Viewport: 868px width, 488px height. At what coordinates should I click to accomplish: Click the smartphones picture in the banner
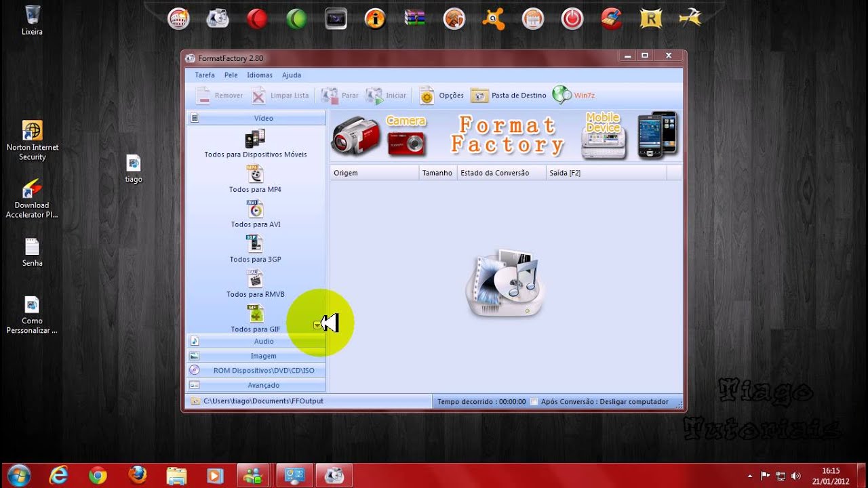(x=657, y=135)
